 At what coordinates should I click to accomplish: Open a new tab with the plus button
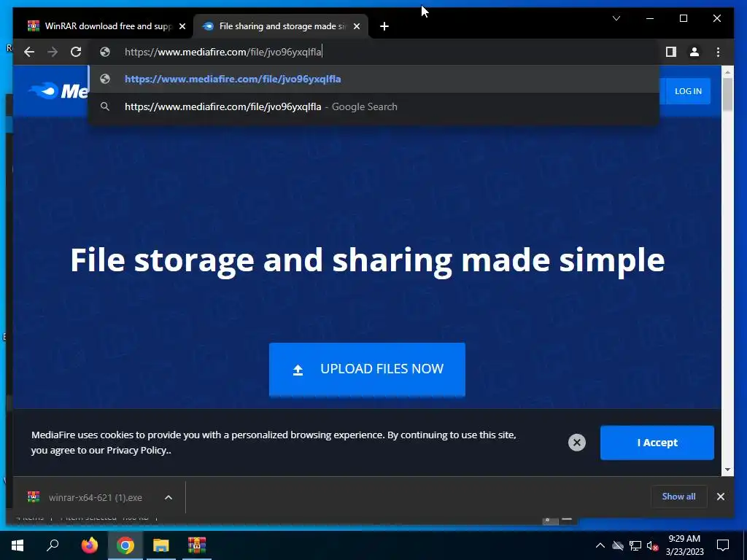pyautogui.click(x=384, y=26)
